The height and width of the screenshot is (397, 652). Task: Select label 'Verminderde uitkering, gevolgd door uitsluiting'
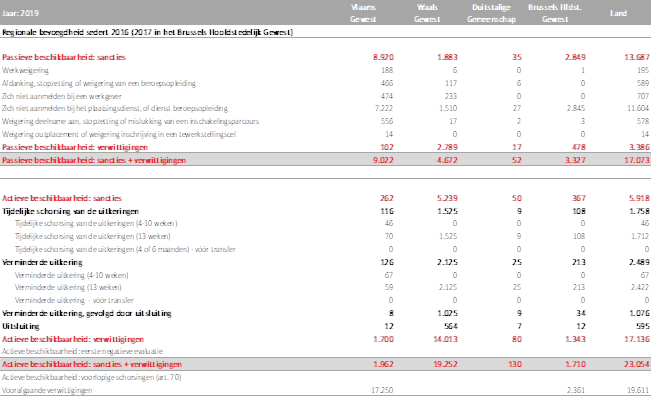pos(86,313)
